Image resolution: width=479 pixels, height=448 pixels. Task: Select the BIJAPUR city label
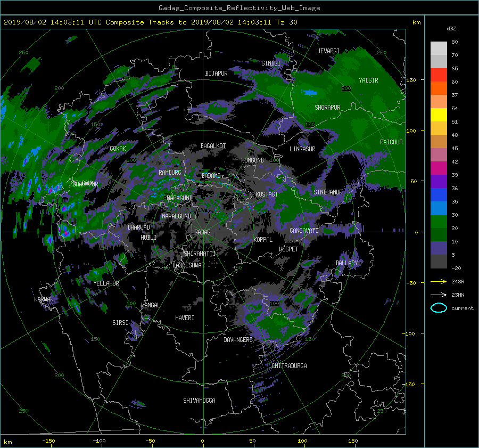[216, 74]
